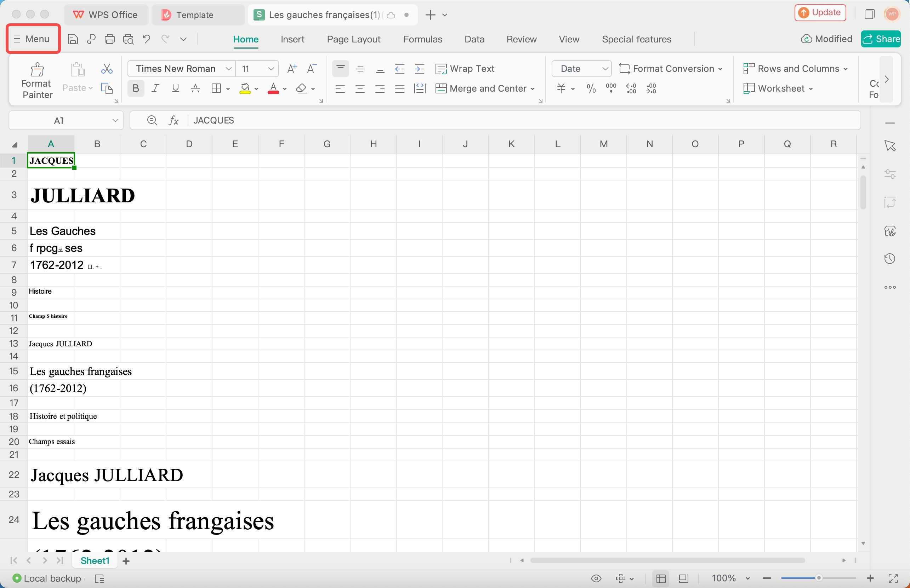The height and width of the screenshot is (588, 910).
Task: Select the Format Painter tool
Action: coord(37,81)
